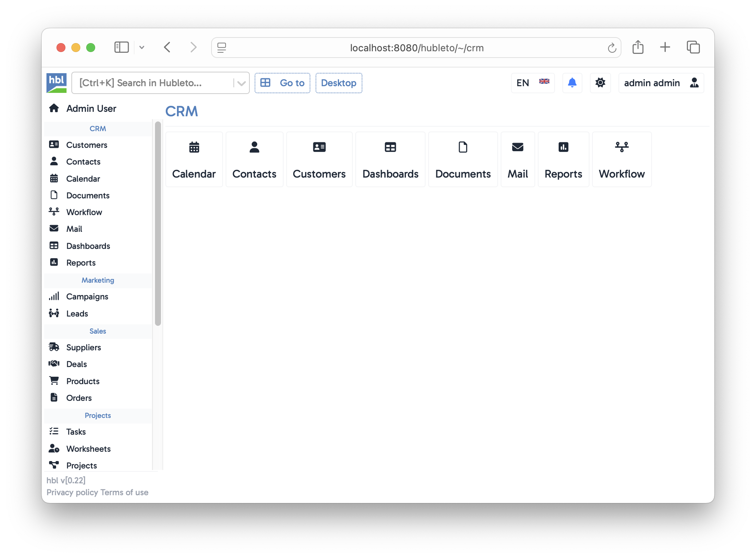Open the Calendar tile
This screenshot has height=558, width=756.
point(194,160)
